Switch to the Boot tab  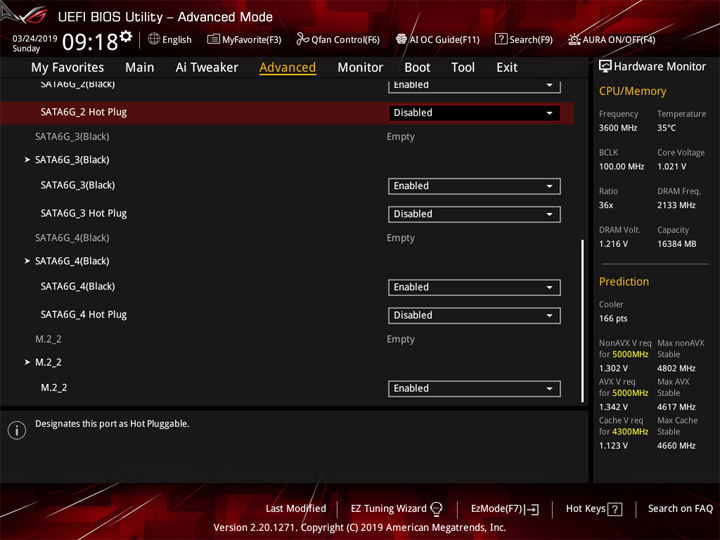point(417,68)
